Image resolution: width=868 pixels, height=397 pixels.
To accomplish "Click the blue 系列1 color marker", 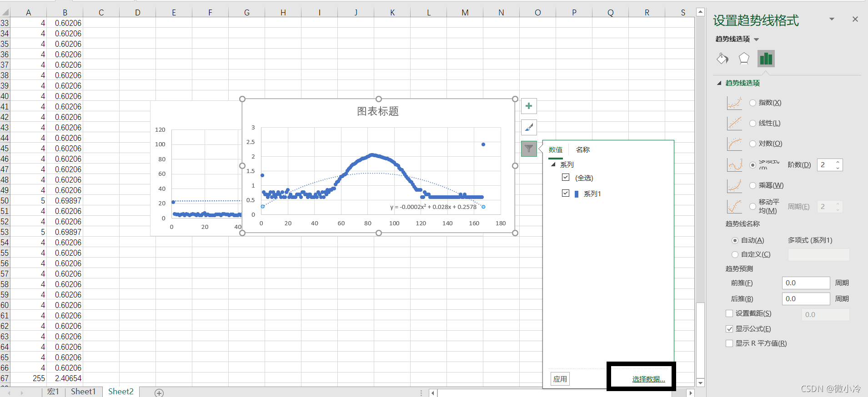I will click(577, 194).
